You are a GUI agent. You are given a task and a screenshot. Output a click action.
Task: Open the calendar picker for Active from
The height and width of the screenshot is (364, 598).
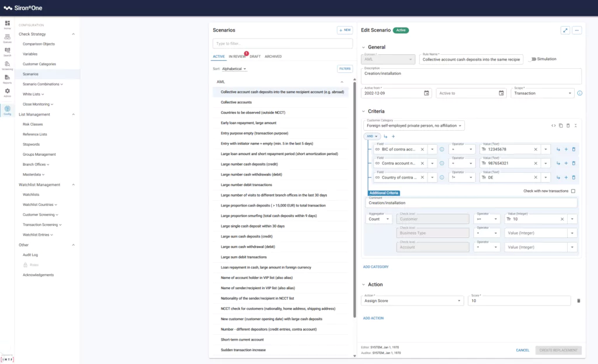pyautogui.click(x=426, y=93)
